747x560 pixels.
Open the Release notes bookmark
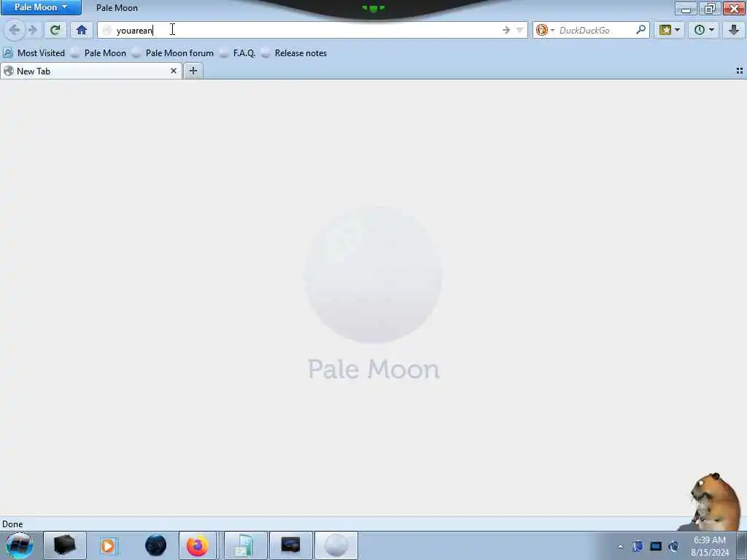coord(294,52)
